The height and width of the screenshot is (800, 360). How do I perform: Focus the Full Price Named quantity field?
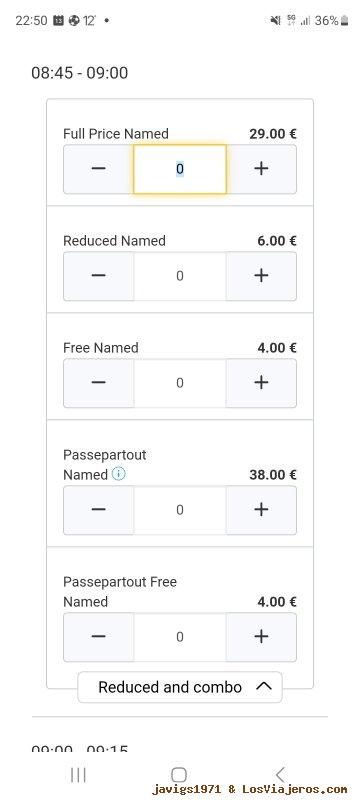(180, 169)
